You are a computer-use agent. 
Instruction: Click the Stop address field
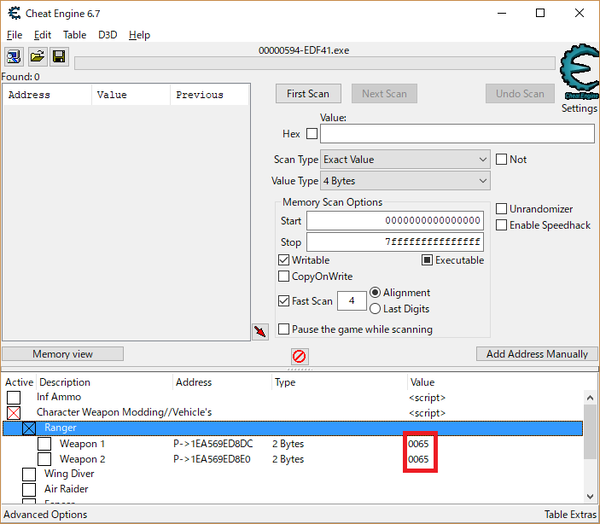(395, 242)
